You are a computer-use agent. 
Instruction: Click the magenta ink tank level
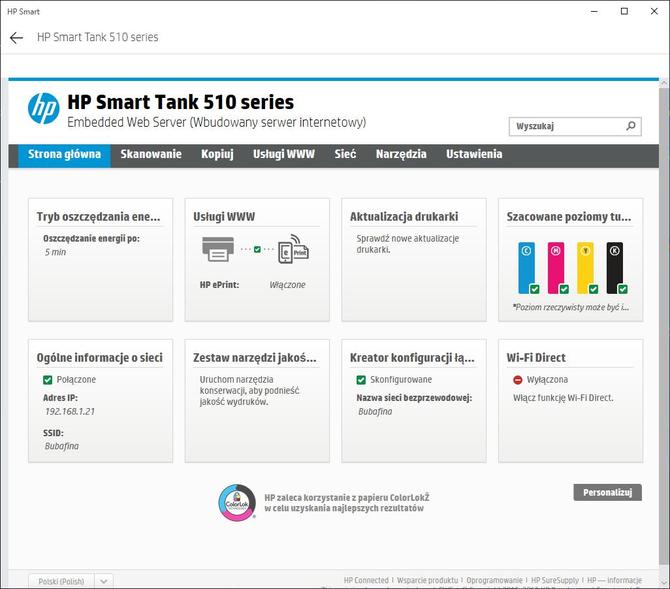click(556, 268)
